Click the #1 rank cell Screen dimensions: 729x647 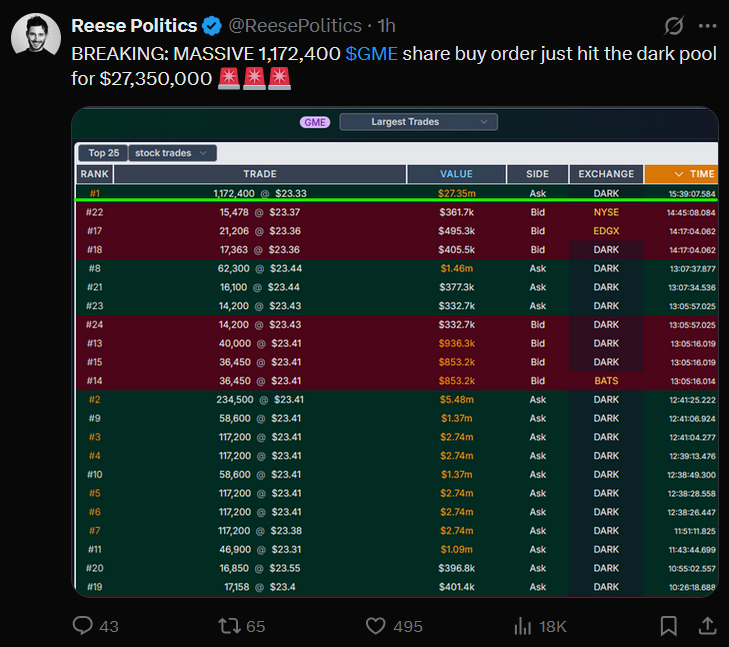click(x=94, y=193)
